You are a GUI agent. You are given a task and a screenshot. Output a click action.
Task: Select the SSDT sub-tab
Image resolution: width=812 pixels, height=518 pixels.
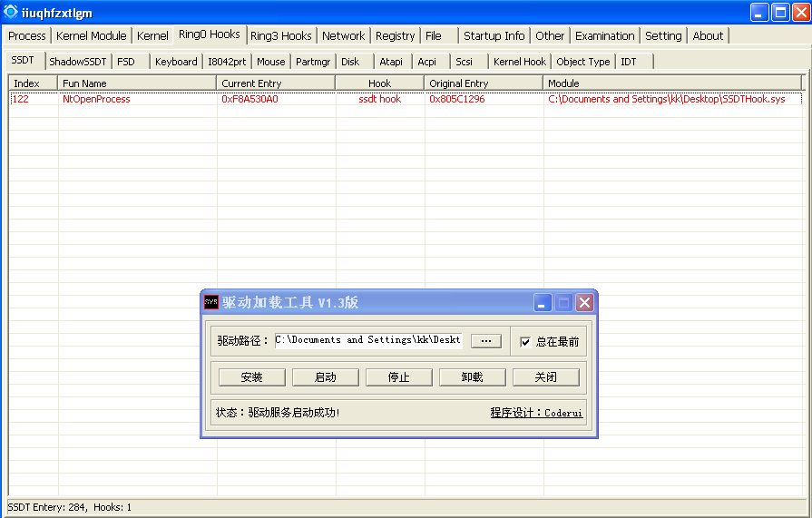coord(23,60)
